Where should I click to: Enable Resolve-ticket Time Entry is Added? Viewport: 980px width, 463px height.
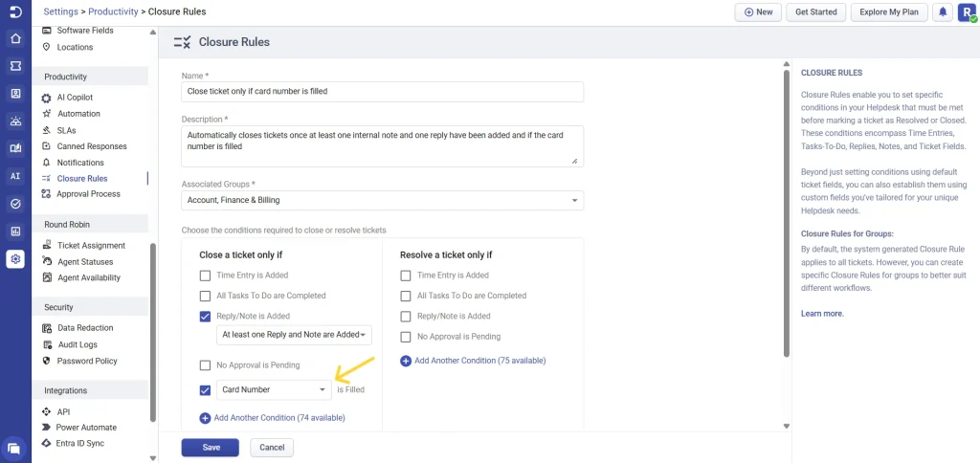tap(406, 275)
